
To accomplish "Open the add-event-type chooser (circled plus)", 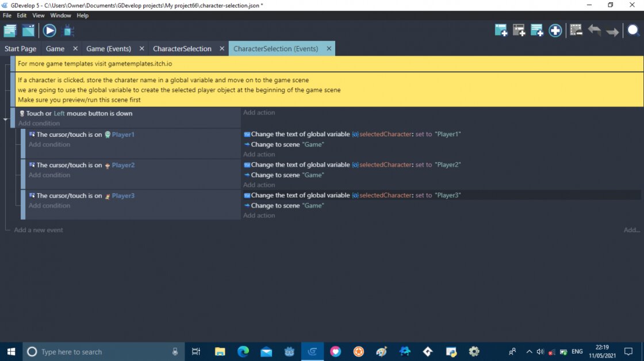I will [x=555, y=30].
